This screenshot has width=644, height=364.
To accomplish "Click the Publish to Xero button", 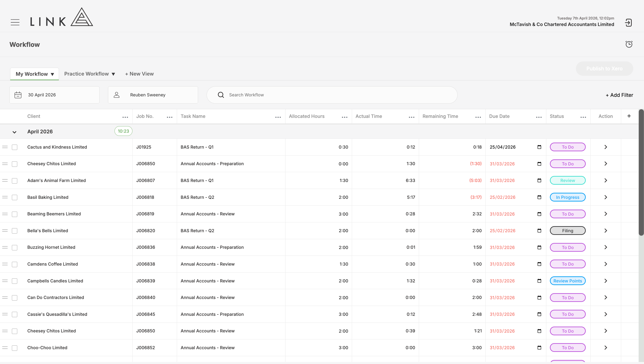I will [604, 69].
